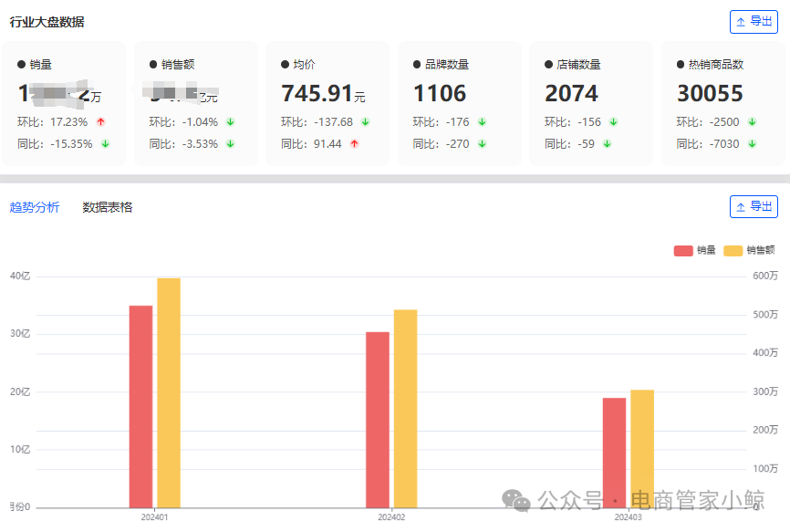Click green down arrow beside 环比 -156
This screenshot has height=532, width=790.
pos(613,122)
